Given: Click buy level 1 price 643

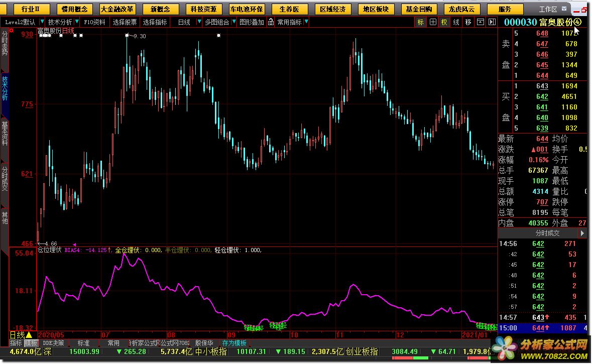Looking at the screenshot, I should (542, 86).
